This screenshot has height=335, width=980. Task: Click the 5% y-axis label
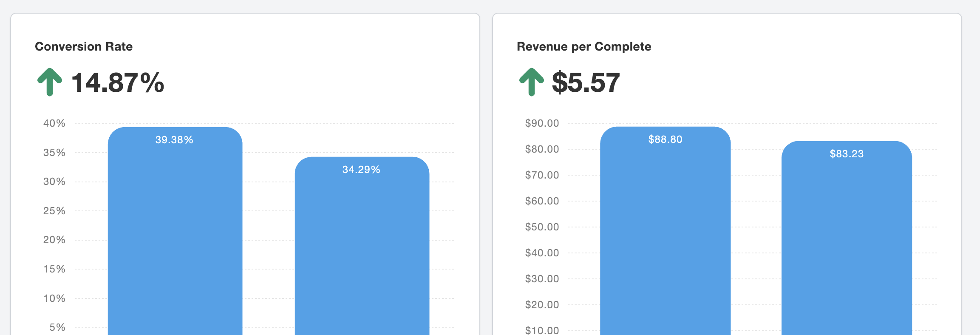tap(57, 327)
